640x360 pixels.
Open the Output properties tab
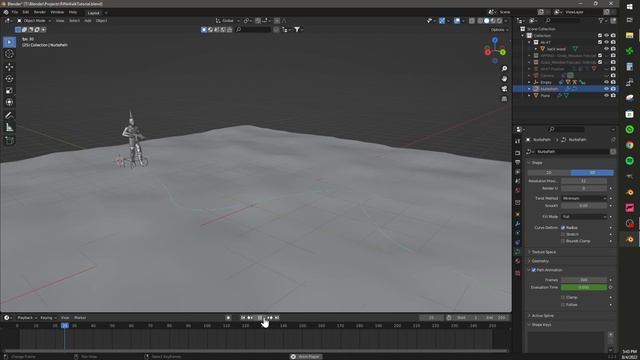click(518, 162)
